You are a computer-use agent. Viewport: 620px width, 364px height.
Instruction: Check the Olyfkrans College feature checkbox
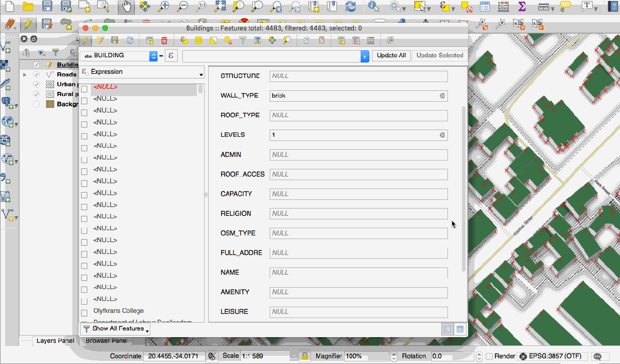[84, 313]
